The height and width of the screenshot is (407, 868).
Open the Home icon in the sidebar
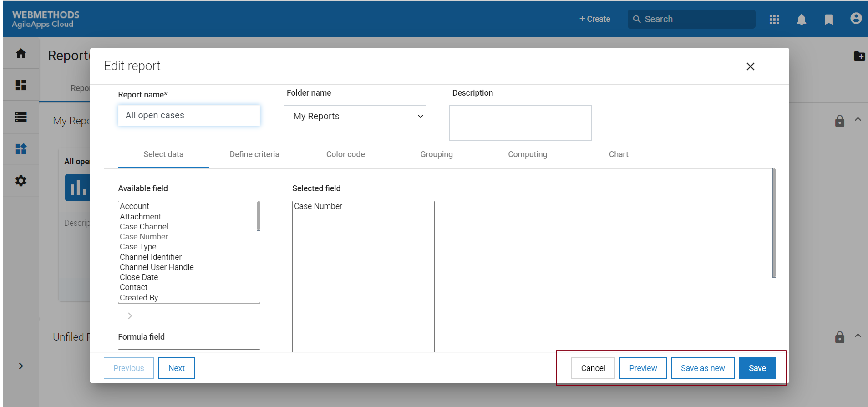tap(21, 53)
